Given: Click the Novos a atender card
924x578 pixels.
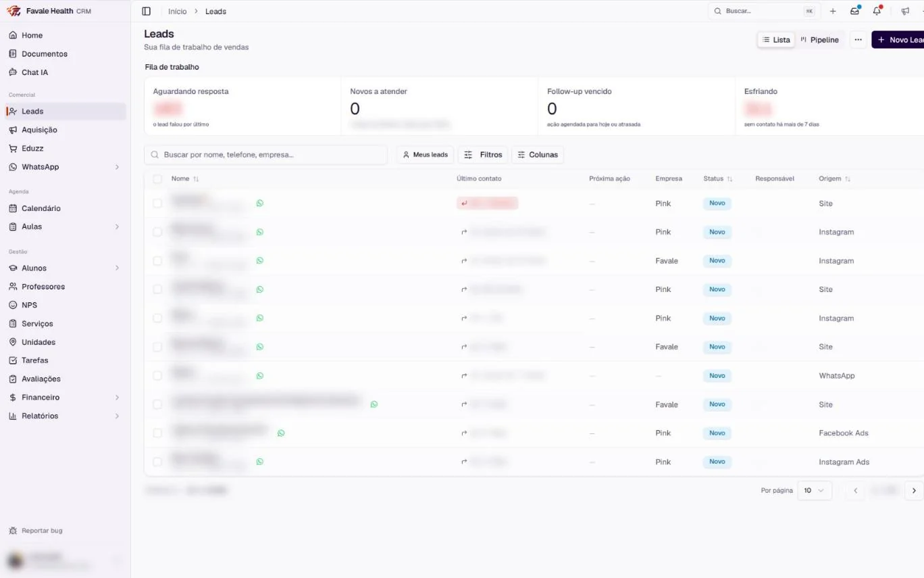Looking at the screenshot, I should pos(439,106).
